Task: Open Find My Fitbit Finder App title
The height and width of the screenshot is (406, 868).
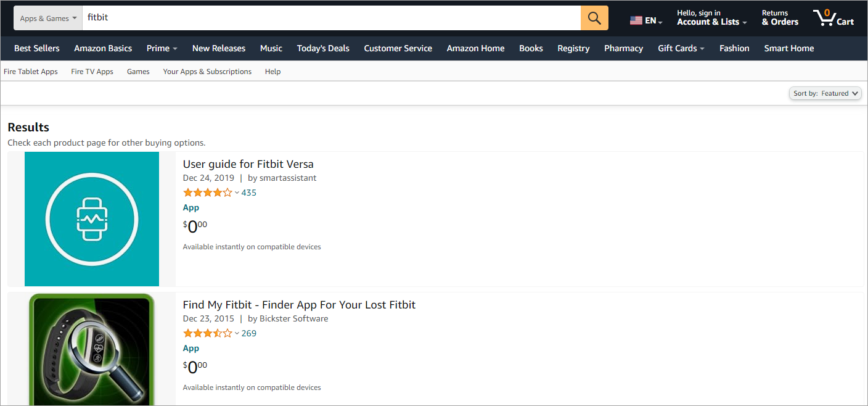Action: [x=300, y=305]
